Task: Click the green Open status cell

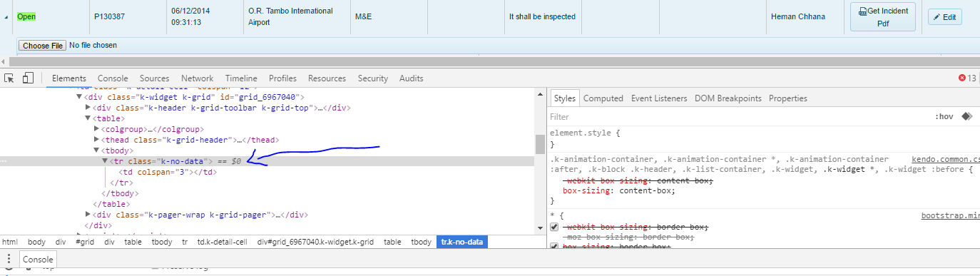Action: tap(26, 16)
